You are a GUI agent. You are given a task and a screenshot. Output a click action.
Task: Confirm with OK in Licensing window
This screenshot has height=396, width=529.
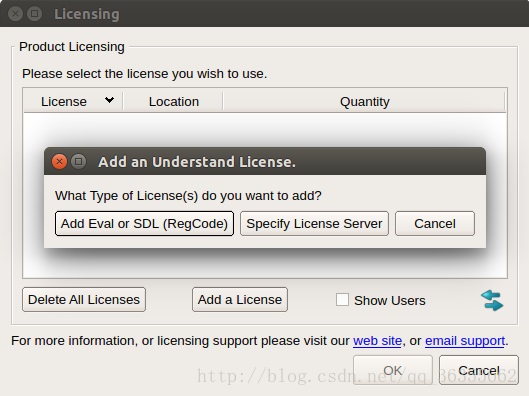point(393,370)
